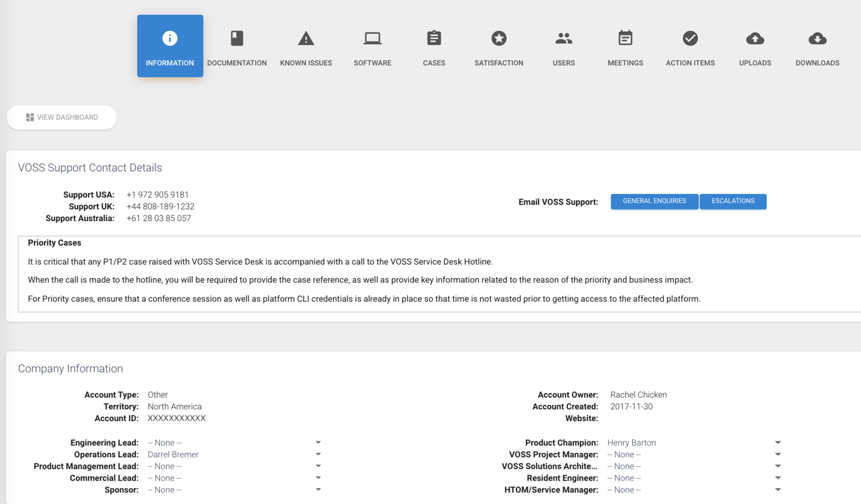Open the Satisfaction star icon

499,39
